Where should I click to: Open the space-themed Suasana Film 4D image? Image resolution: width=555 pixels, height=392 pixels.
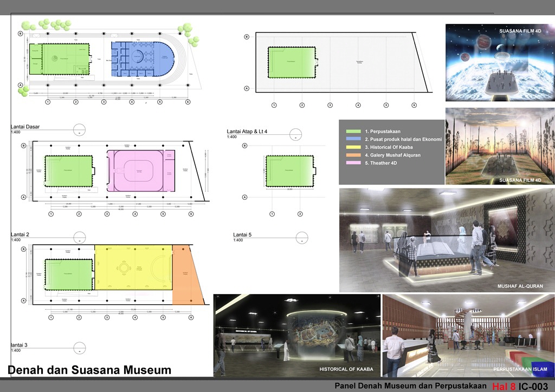pos(500,63)
